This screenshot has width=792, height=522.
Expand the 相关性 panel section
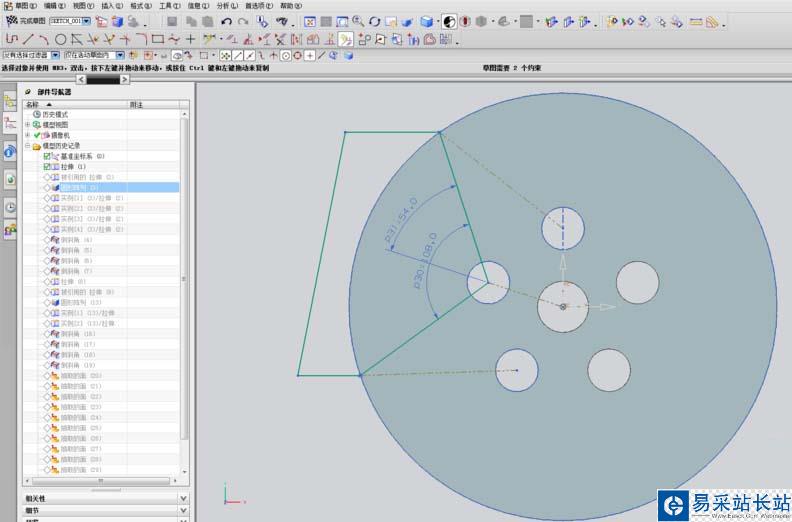pyautogui.click(x=183, y=497)
